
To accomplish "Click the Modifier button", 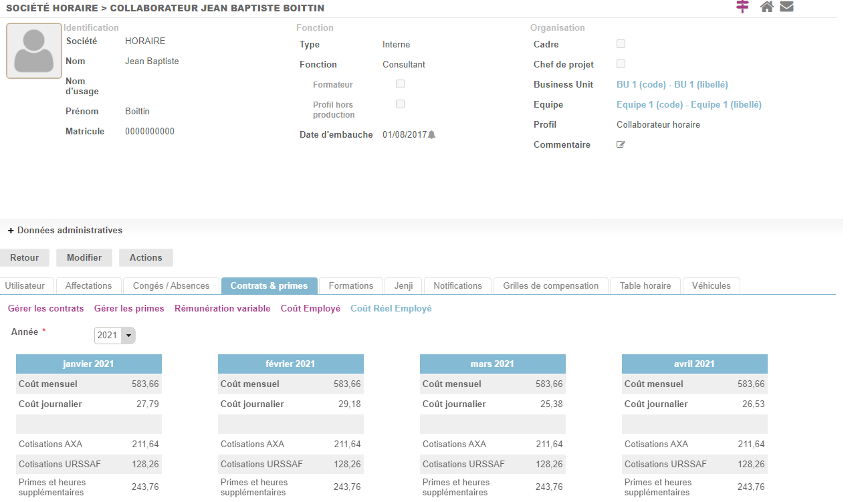I will [x=84, y=258].
